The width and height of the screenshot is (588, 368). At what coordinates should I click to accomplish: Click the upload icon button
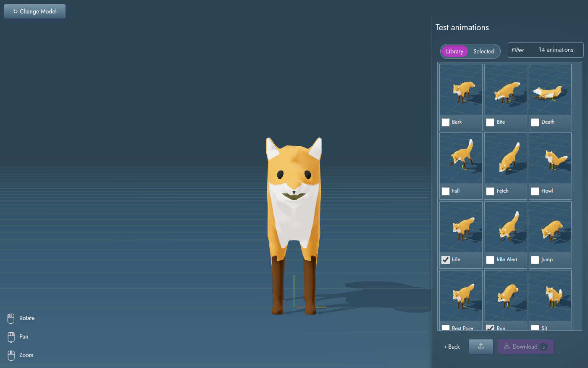481,347
